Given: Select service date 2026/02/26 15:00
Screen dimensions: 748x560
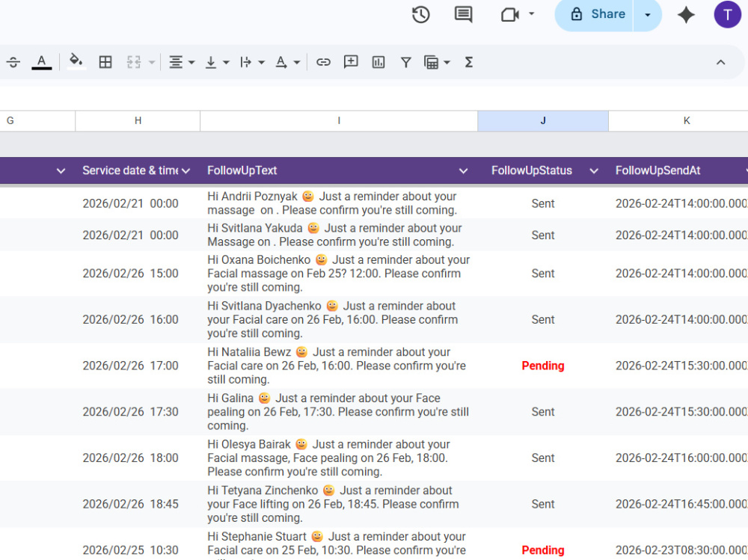Looking at the screenshot, I should click(x=138, y=274).
